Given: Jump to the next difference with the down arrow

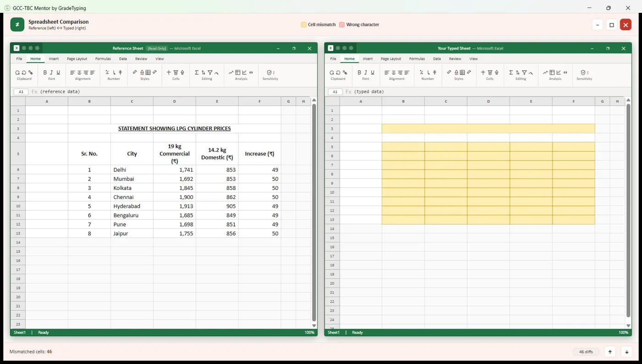Looking at the screenshot, I should click(x=626, y=352).
